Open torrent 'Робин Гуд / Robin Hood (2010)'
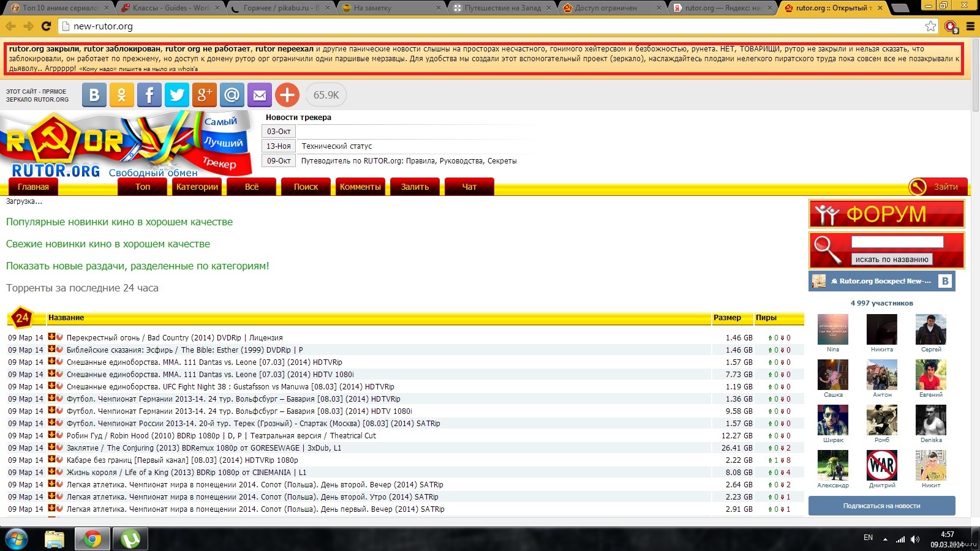Viewport: 980px width, 551px height. coord(221,436)
